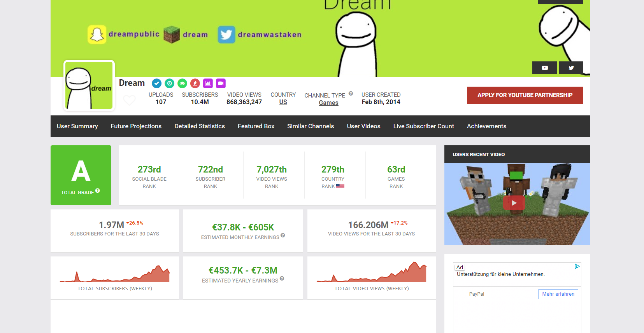
Task: Click the 7,027th video views rank
Action: [272, 169]
